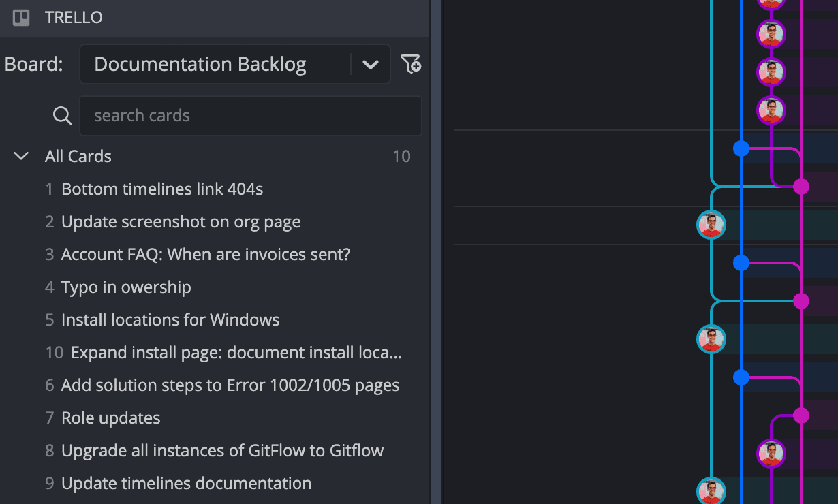Select card 10 'Expand install page'
This screenshot has width=838, height=504.
click(235, 353)
